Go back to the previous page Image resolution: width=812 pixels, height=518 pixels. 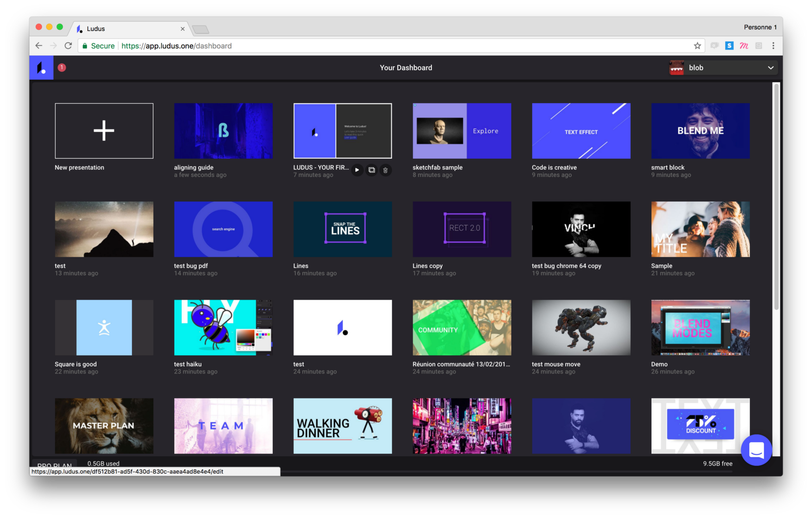[x=39, y=45]
